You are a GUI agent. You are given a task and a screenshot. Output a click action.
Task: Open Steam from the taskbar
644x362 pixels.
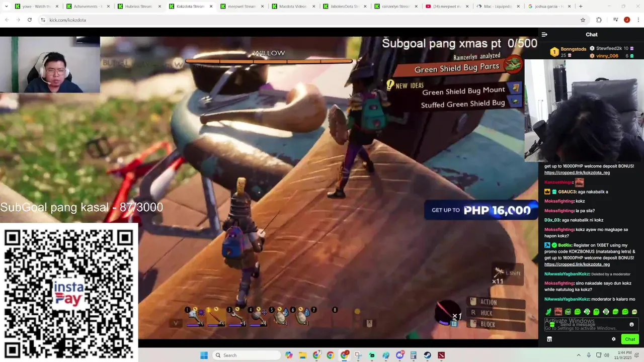pyautogui.click(x=428, y=355)
